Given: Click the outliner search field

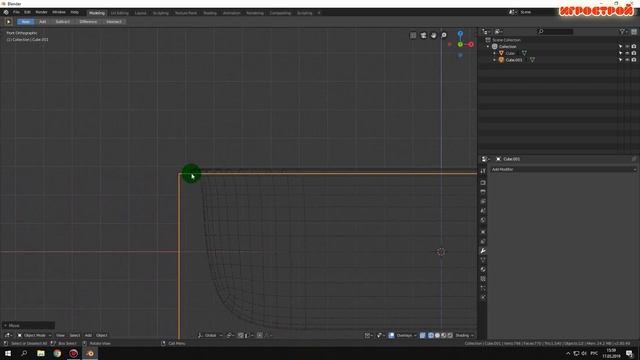Looking at the screenshot, I should [x=555, y=31].
